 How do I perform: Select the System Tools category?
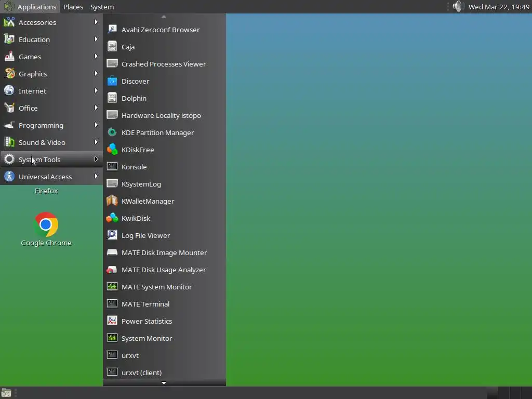[x=51, y=159]
